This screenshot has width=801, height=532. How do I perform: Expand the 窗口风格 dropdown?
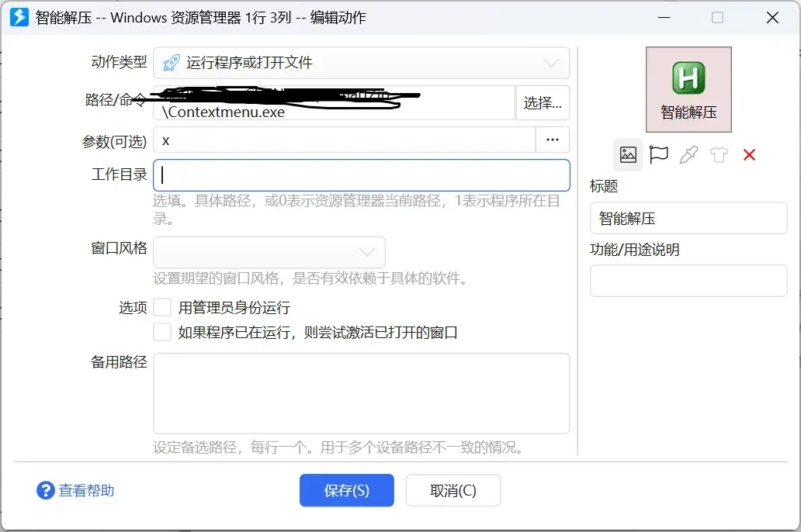pos(269,252)
